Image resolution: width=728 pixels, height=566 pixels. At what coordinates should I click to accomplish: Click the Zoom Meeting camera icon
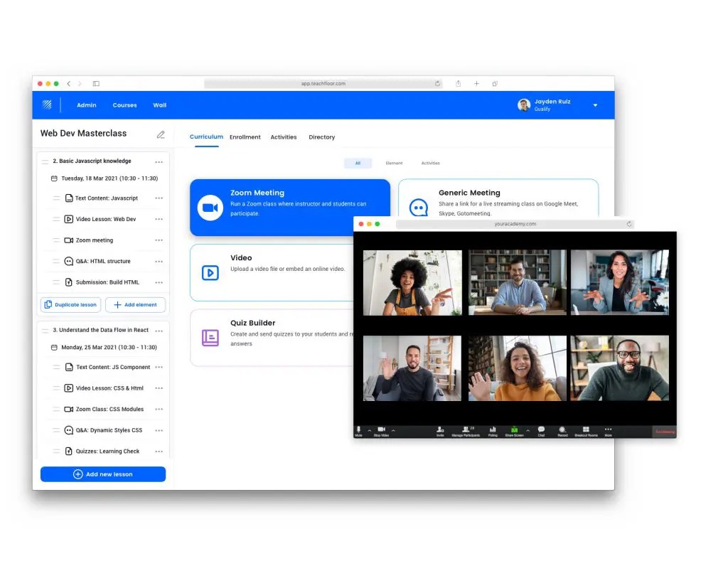[210, 208]
